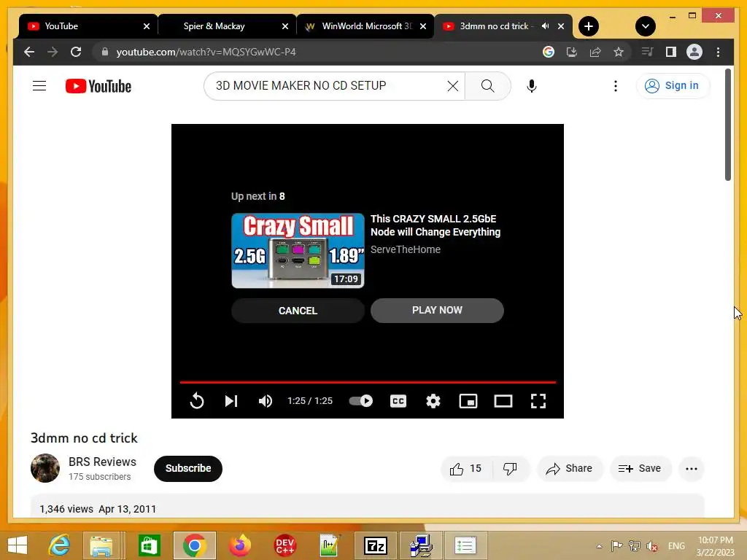
Task: Mute the tab via speaker icon
Action: (x=546, y=26)
